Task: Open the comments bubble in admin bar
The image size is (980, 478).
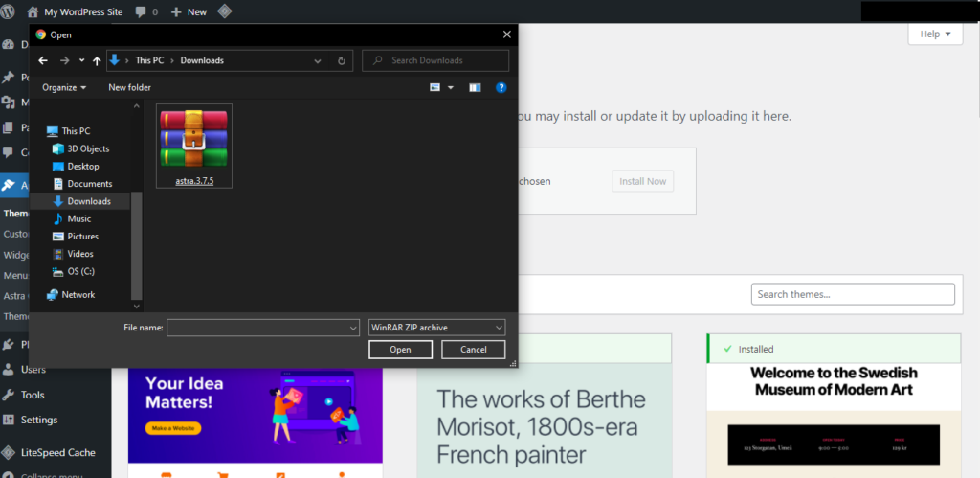Action: coord(146,11)
